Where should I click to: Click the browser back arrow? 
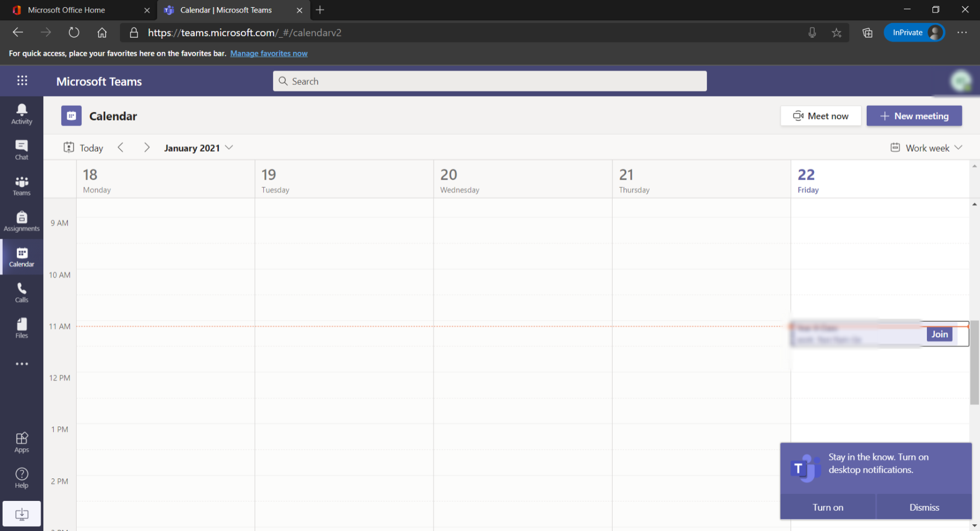18,32
